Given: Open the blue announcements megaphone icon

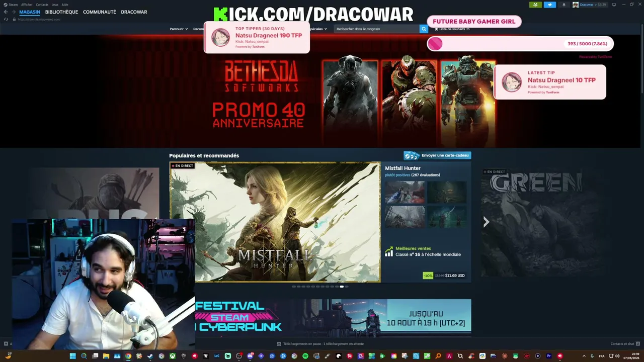Looking at the screenshot, I should (x=550, y=5).
